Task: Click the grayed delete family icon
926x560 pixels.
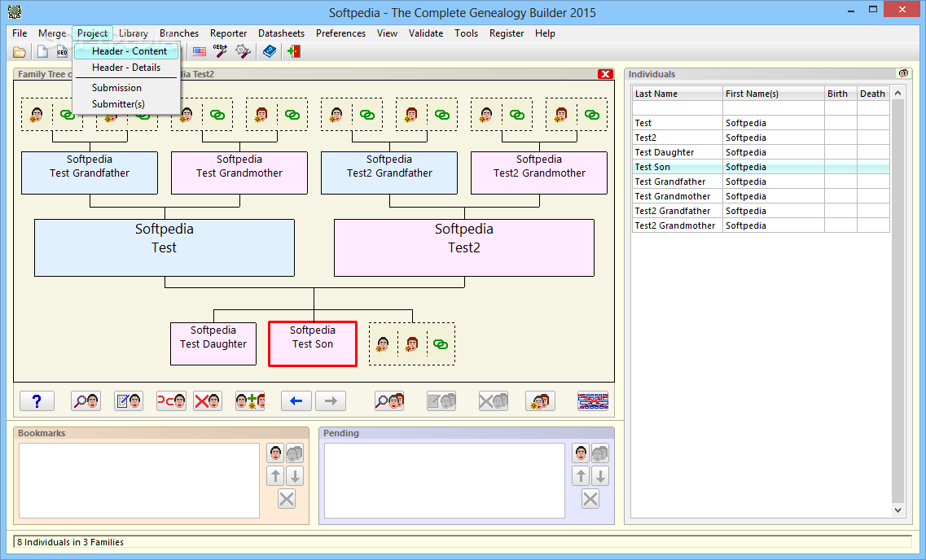Action: (x=493, y=401)
